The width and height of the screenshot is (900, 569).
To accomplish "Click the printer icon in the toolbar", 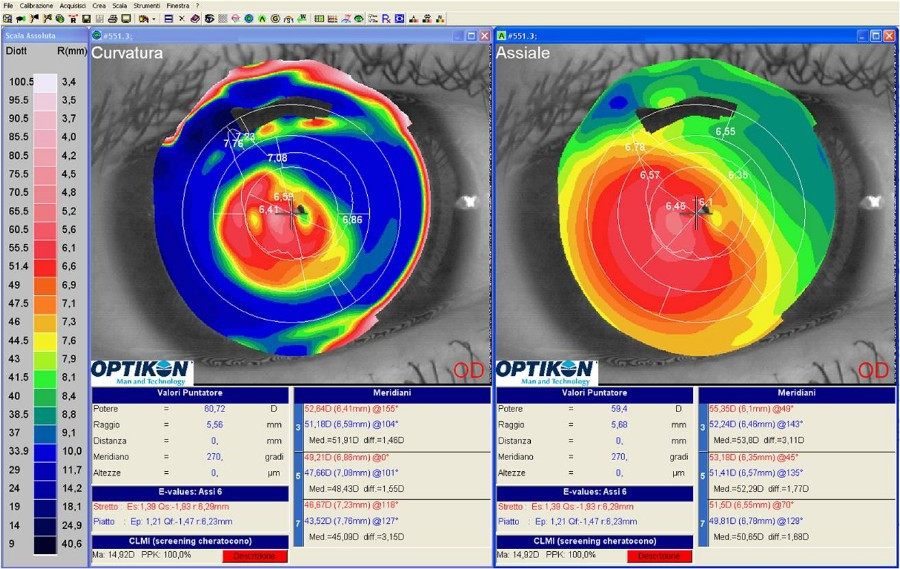I will tap(113, 18).
